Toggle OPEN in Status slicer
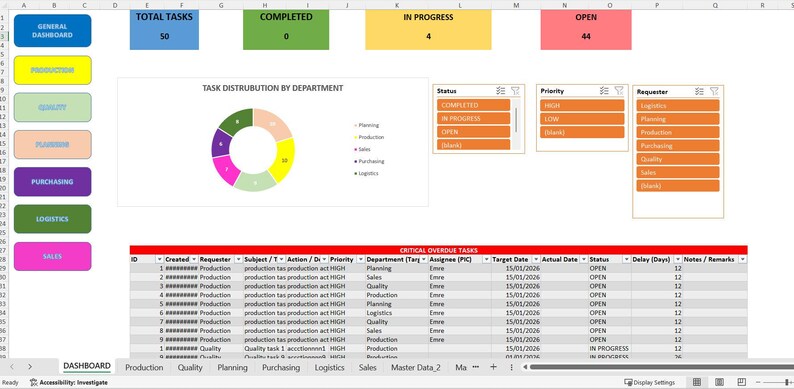This screenshot has width=794, height=389. point(473,132)
